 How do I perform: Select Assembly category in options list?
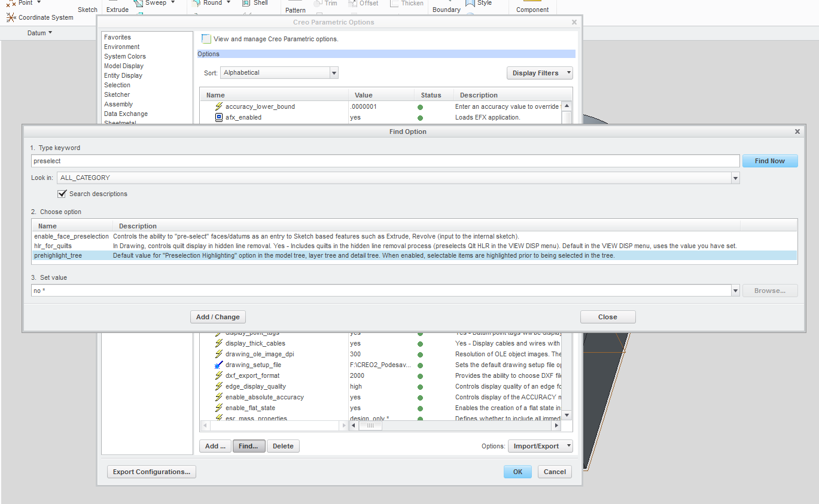[x=118, y=104]
